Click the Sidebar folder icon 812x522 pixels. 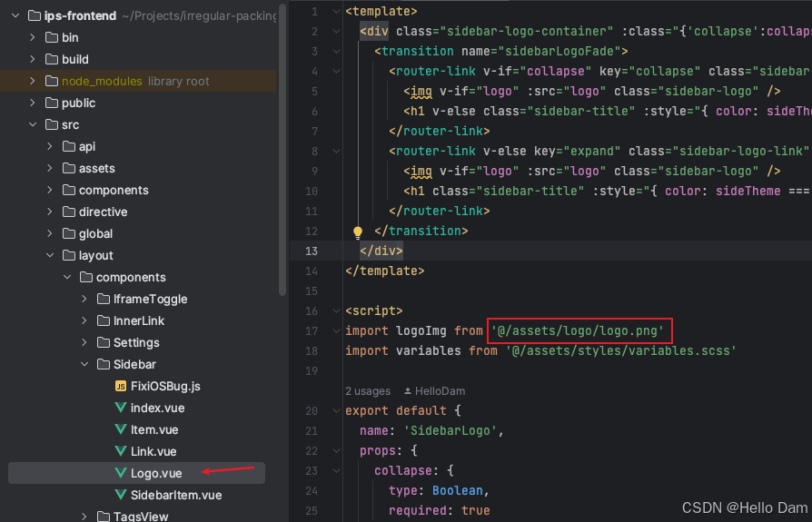pos(104,364)
